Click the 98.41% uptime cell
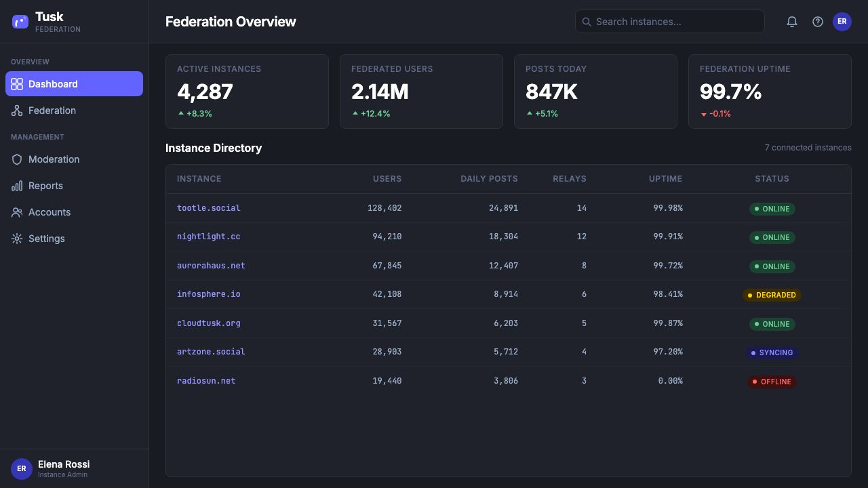The image size is (868, 488). point(668,294)
